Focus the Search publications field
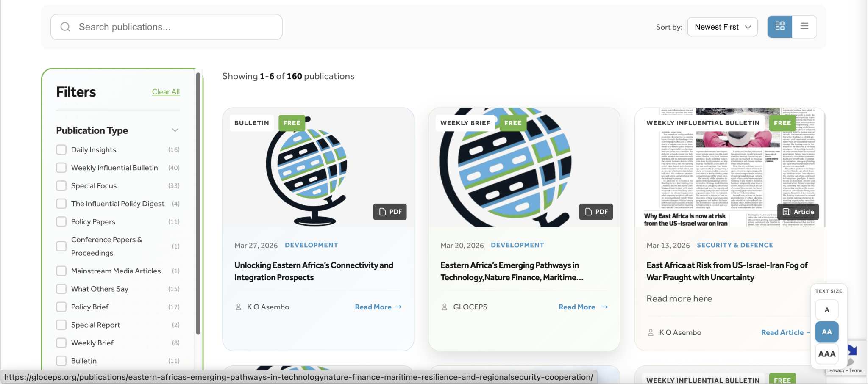The image size is (868, 384). (167, 27)
